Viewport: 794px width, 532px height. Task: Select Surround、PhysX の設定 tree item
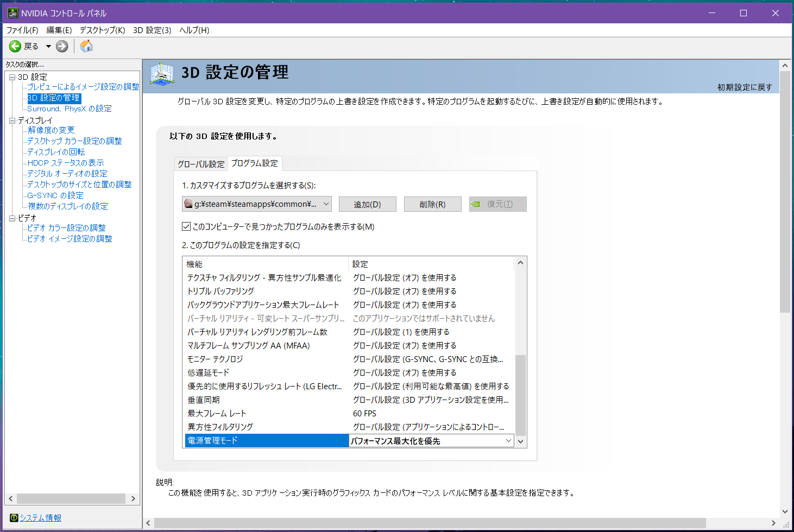70,109
